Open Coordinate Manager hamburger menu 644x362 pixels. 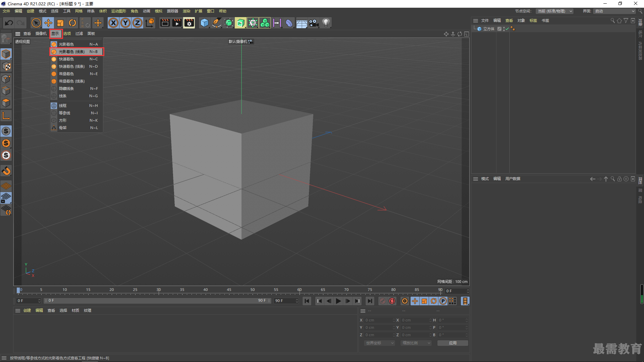tap(363, 311)
